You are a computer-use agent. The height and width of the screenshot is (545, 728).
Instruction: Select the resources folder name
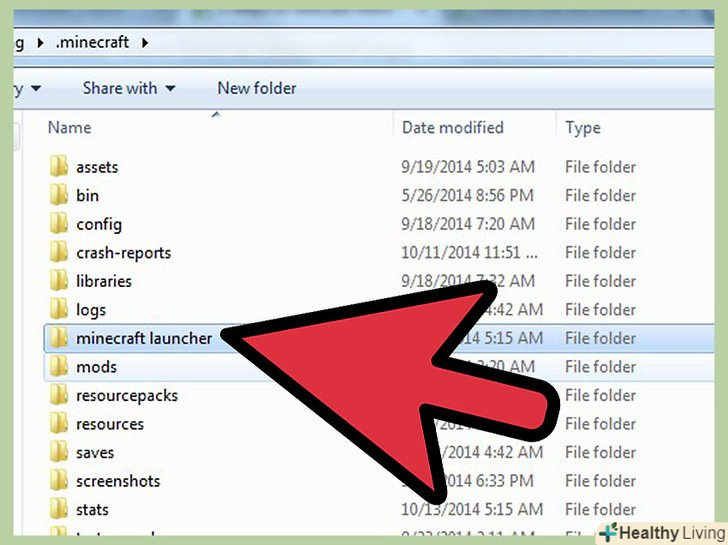(x=110, y=424)
